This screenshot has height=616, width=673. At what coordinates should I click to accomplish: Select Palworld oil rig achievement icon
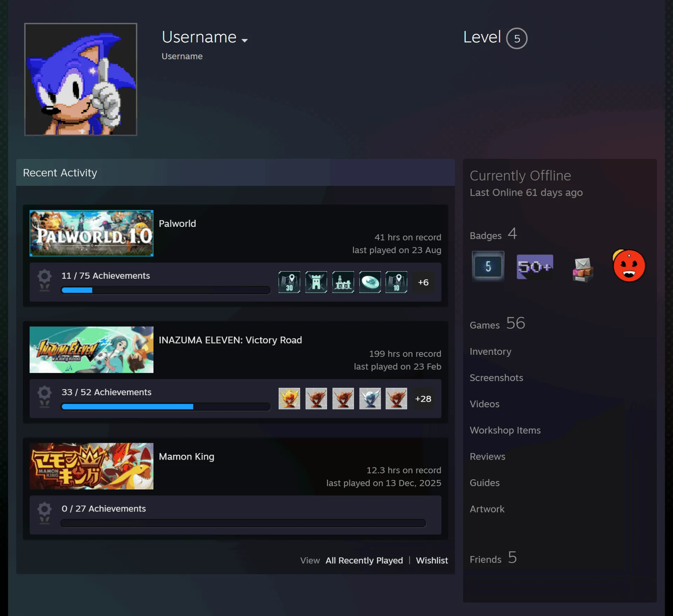coord(343,282)
